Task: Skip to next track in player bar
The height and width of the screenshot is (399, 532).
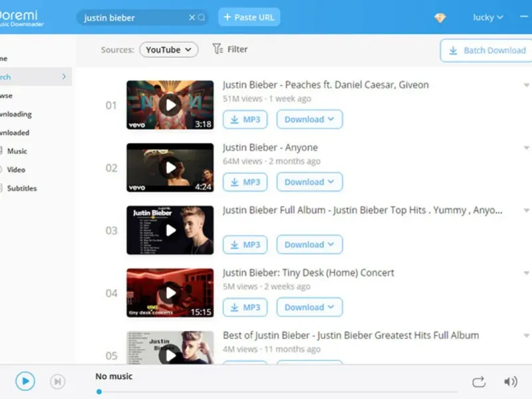Action: (x=58, y=381)
